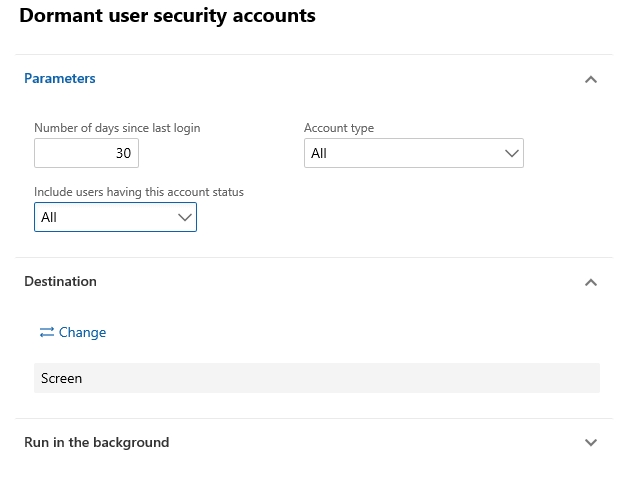Click the Destination section heading
Viewport: 635px width, 481px height.
click(x=60, y=281)
